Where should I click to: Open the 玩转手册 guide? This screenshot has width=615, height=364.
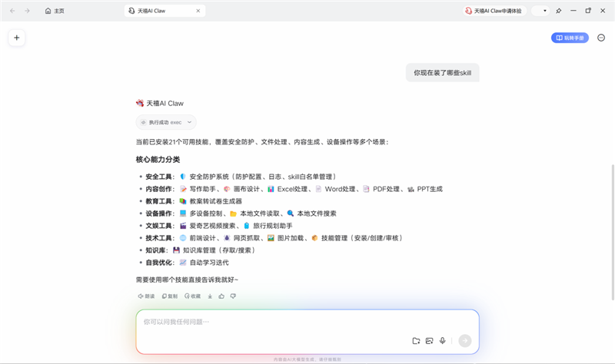570,38
